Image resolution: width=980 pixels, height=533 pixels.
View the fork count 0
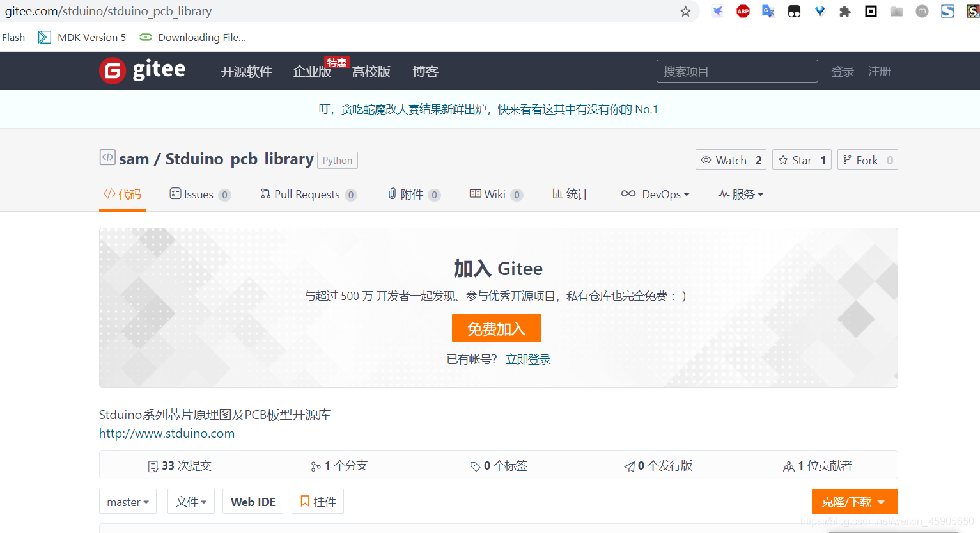pos(890,160)
